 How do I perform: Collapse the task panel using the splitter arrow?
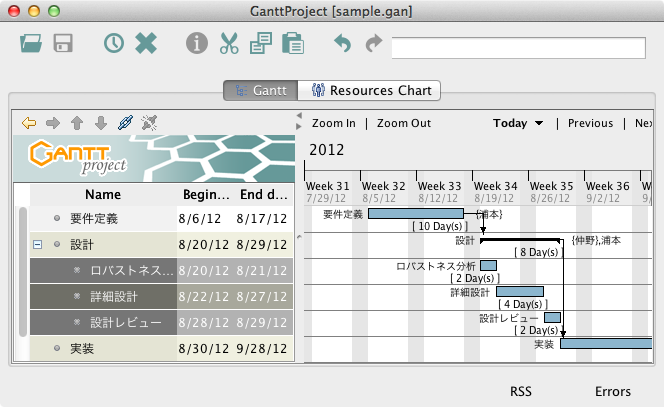pos(299,116)
